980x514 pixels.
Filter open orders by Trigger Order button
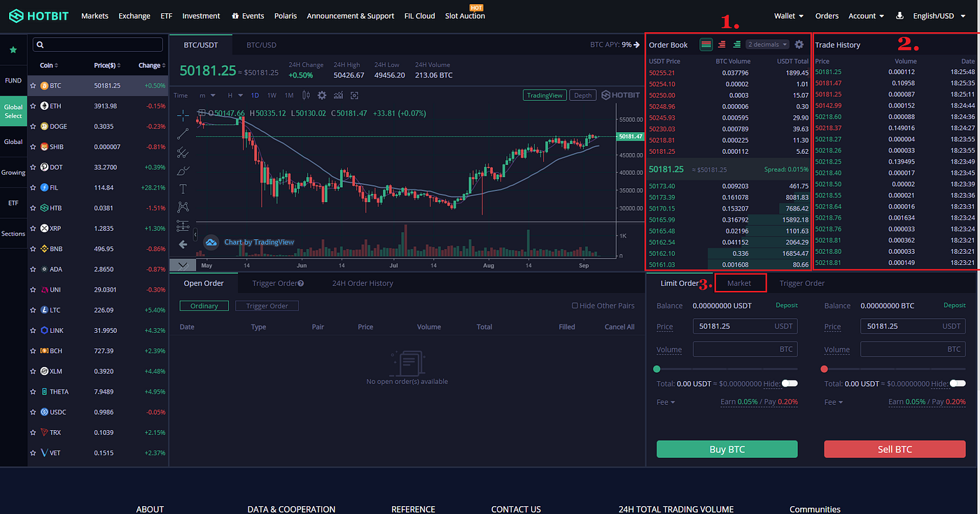point(267,306)
